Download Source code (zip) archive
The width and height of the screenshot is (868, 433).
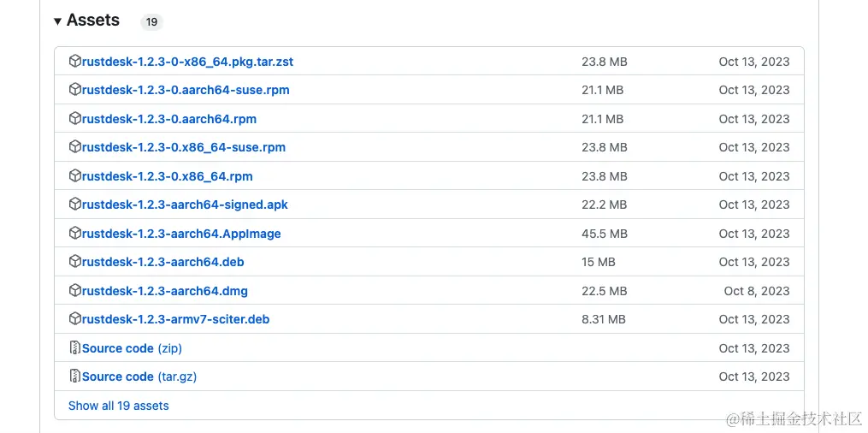point(132,348)
